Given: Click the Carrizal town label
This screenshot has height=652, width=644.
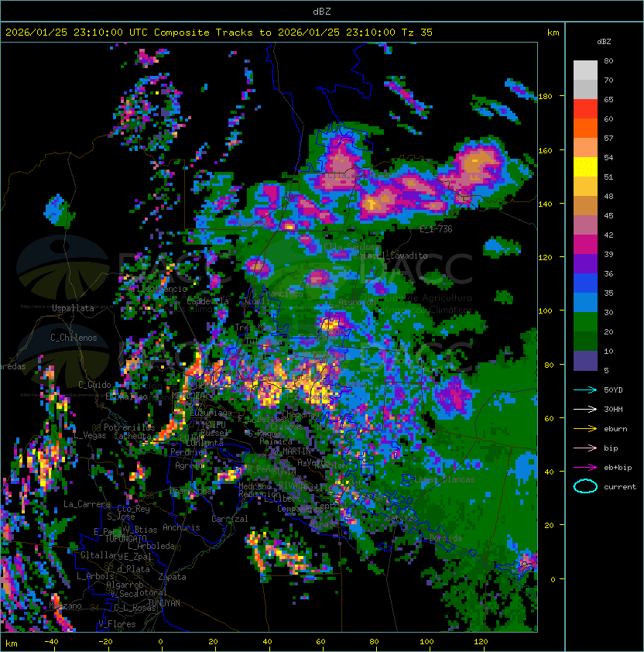Looking at the screenshot, I should 230,519.
